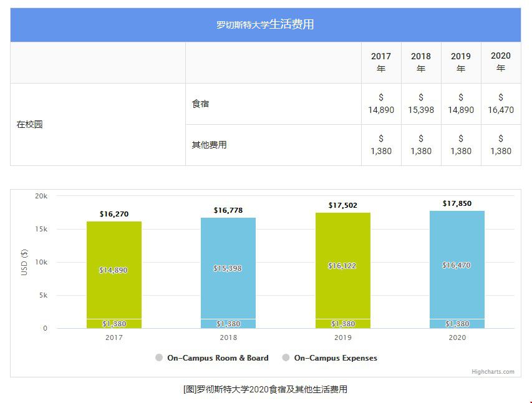This screenshot has width=532, height=403.
Task: Select the 食宿 cell $14,890 under 2019年
Action: click(x=461, y=104)
